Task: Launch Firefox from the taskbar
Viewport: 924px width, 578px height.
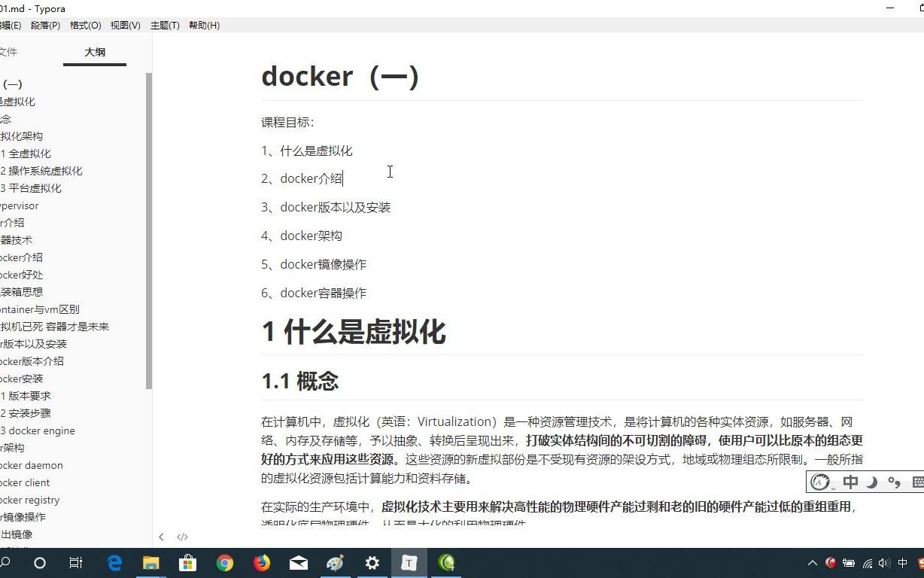Action: (261, 562)
